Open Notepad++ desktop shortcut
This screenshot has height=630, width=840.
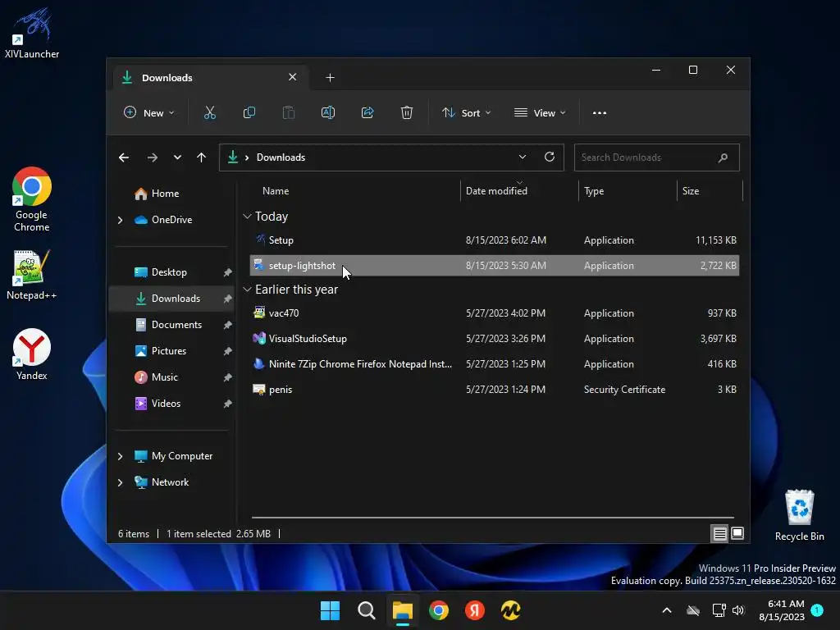(x=32, y=275)
